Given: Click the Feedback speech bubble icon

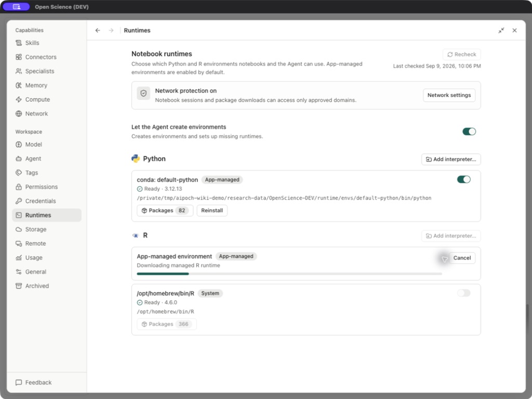Looking at the screenshot, I should click(19, 382).
